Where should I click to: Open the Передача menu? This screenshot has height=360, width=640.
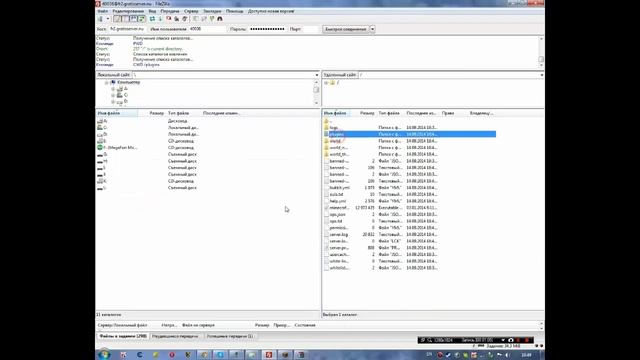[170, 11]
